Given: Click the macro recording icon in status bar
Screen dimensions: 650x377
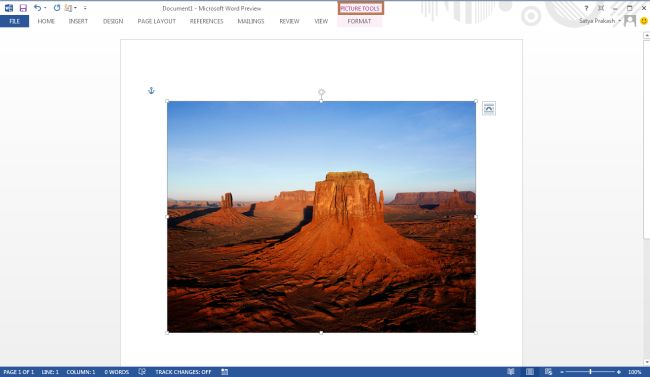Looking at the screenshot, I should point(225,372).
